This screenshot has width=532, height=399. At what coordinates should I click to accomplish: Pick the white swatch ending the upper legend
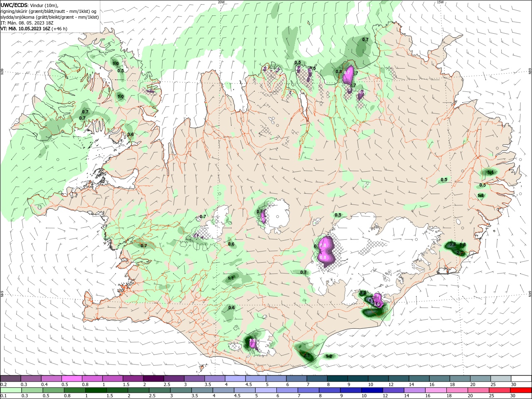[521, 379]
